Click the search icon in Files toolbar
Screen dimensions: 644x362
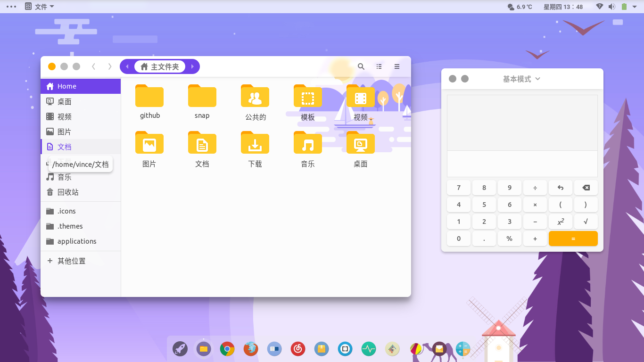(361, 66)
